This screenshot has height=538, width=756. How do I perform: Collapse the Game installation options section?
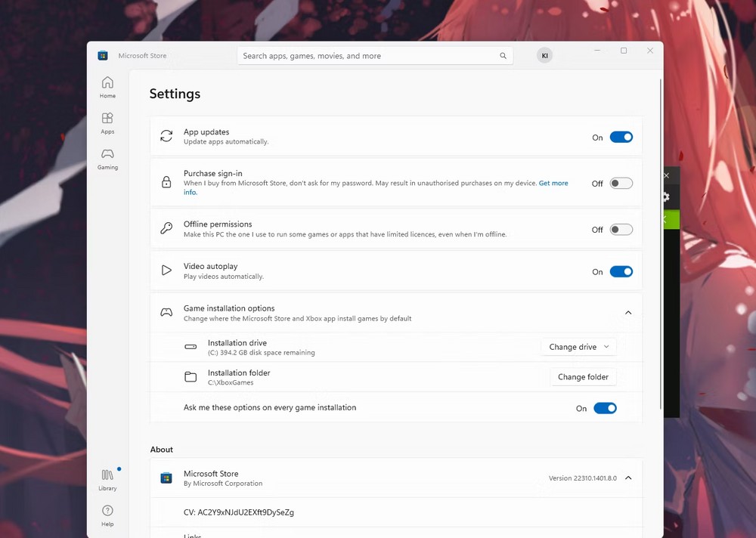(628, 313)
